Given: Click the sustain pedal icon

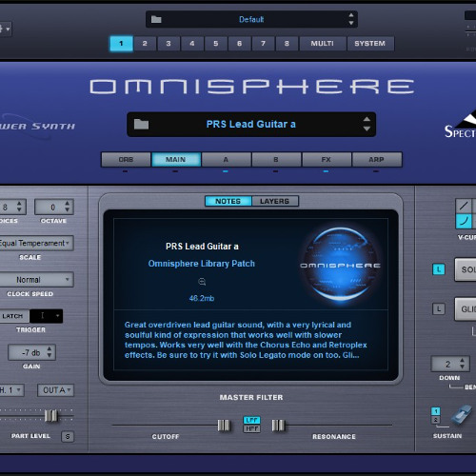Looking at the screenshot, I should 461,415.
